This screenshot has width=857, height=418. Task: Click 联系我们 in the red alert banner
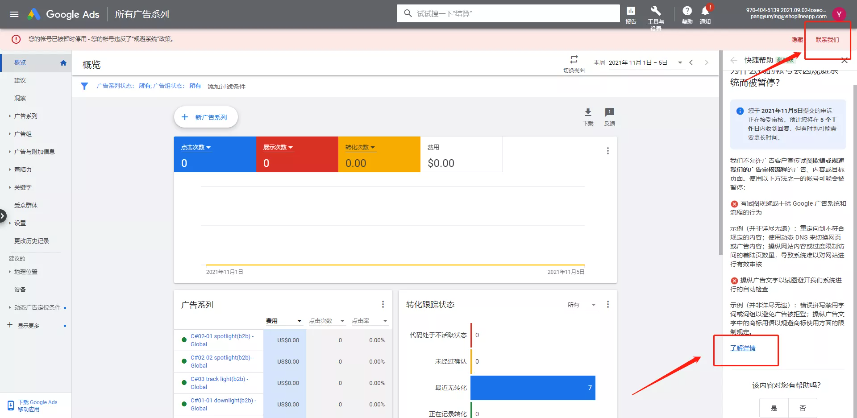[x=827, y=38]
